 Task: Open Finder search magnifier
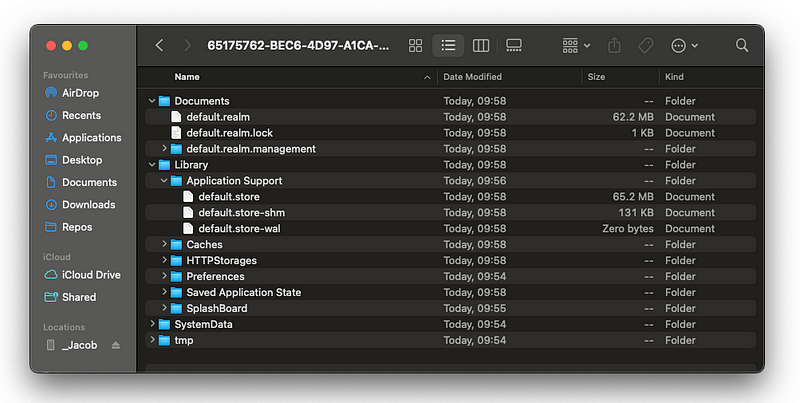point(742,46)
